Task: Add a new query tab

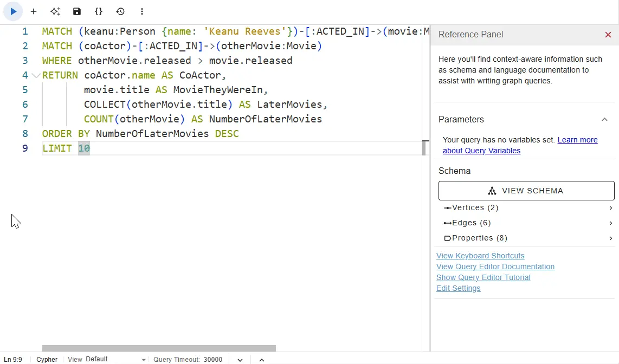Action: click(x=34, y=11)
